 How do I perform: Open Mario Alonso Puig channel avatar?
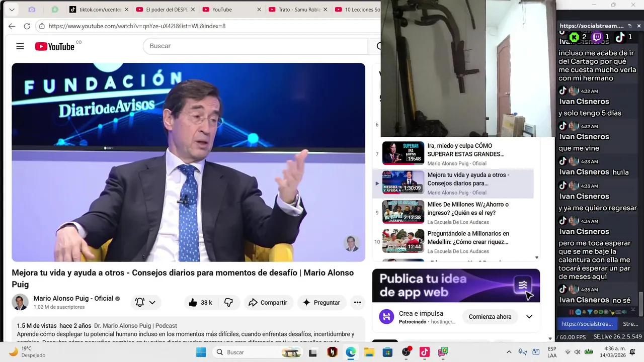(20, 302)
